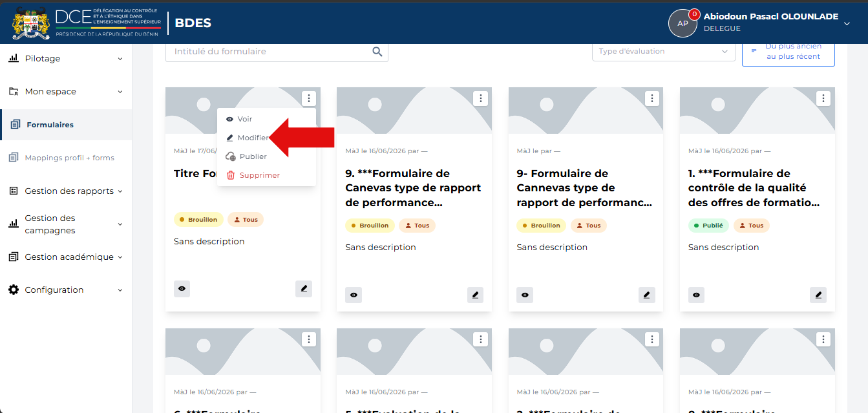Open three-dot menu on 9- Cannevas card
The height and width of the screenshot is (413, 868).
click(652, 98)
